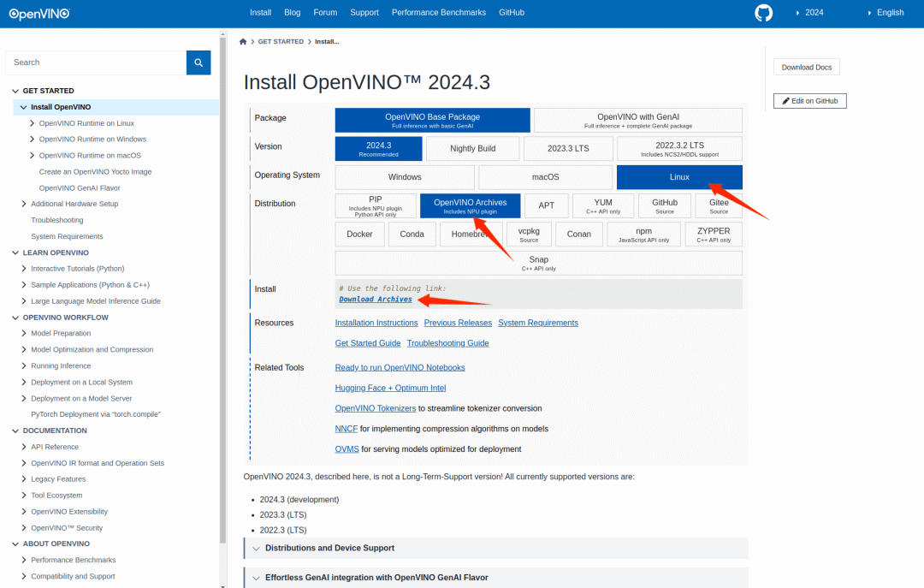This screenshot has height=588, width=924.
Task: Click the sidebar vertical scrollbar
Action: point(222,289)
